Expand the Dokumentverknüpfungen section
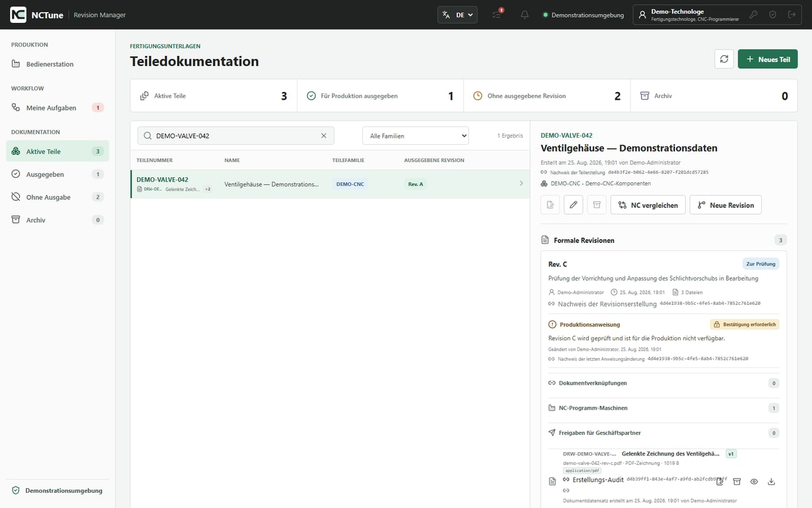This screenshot has height=508, width=812. click(x=663, y=383)
